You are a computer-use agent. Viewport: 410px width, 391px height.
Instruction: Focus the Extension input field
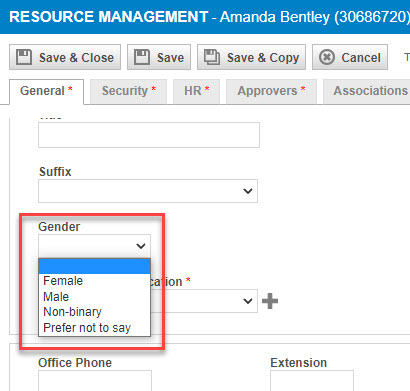312,380
